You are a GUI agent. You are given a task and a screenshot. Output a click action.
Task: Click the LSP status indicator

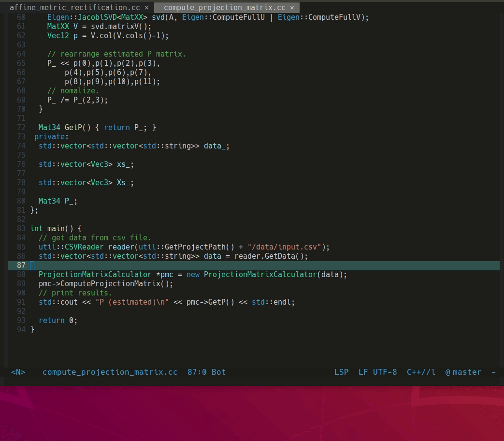(341, 372)
